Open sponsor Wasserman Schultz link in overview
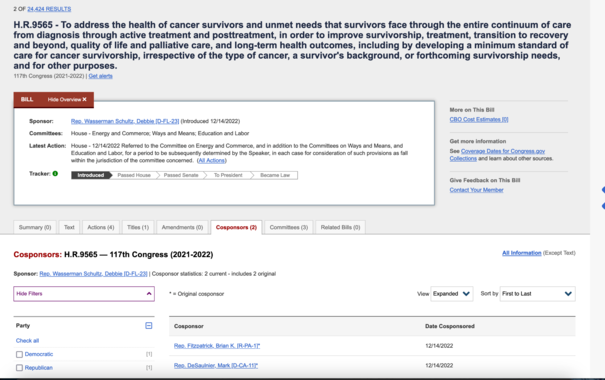 (x=125, y=121)
